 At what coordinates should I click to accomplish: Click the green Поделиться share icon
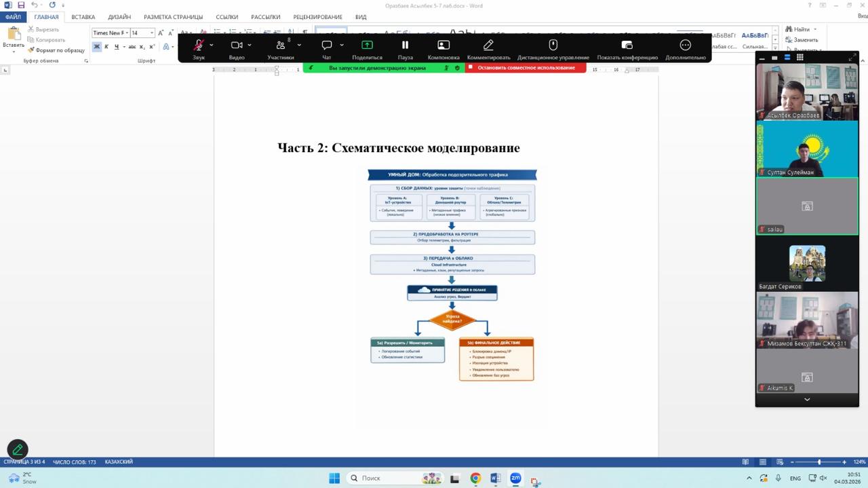tap(367, 45)
